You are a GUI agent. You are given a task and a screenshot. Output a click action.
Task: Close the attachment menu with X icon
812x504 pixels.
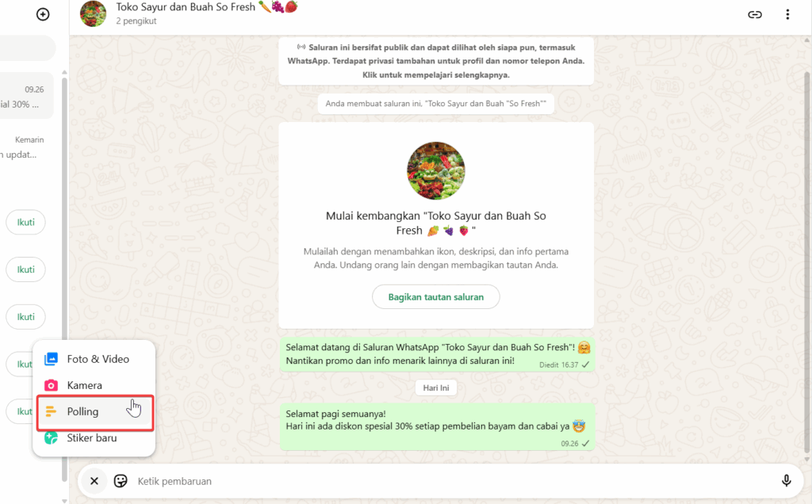(94, 481)
